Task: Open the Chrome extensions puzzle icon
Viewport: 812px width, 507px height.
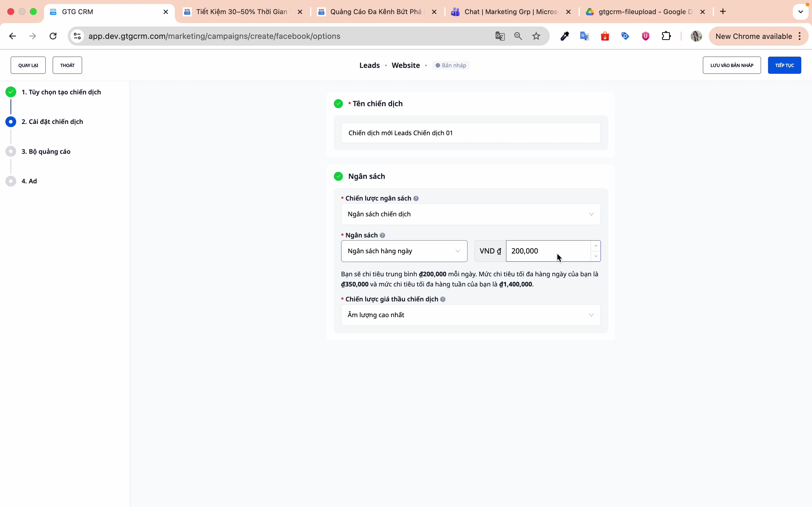Action: point(667,36)
